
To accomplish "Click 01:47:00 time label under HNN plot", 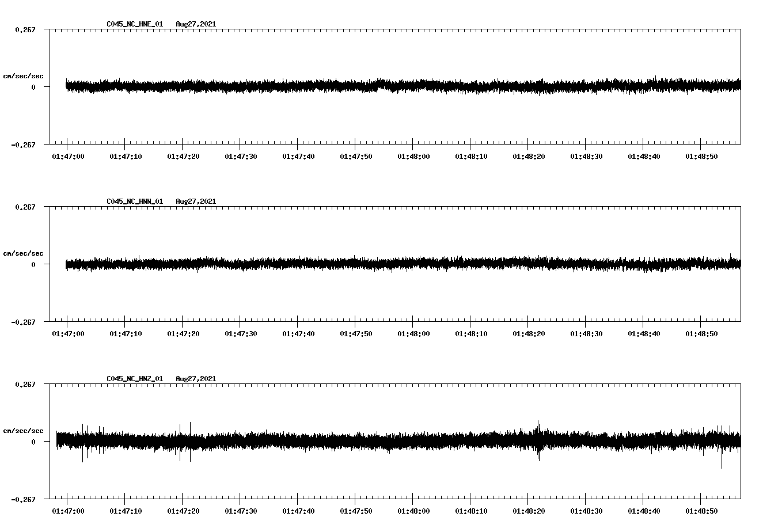I will point(68,333).
